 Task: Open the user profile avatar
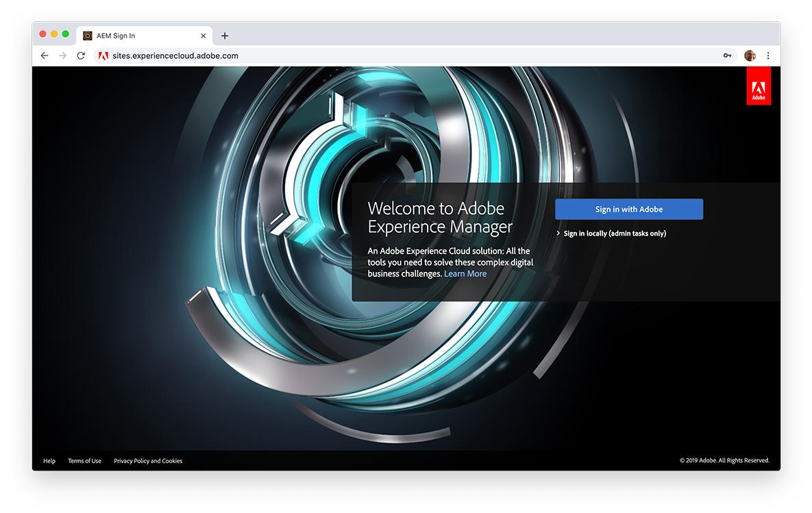750,55
